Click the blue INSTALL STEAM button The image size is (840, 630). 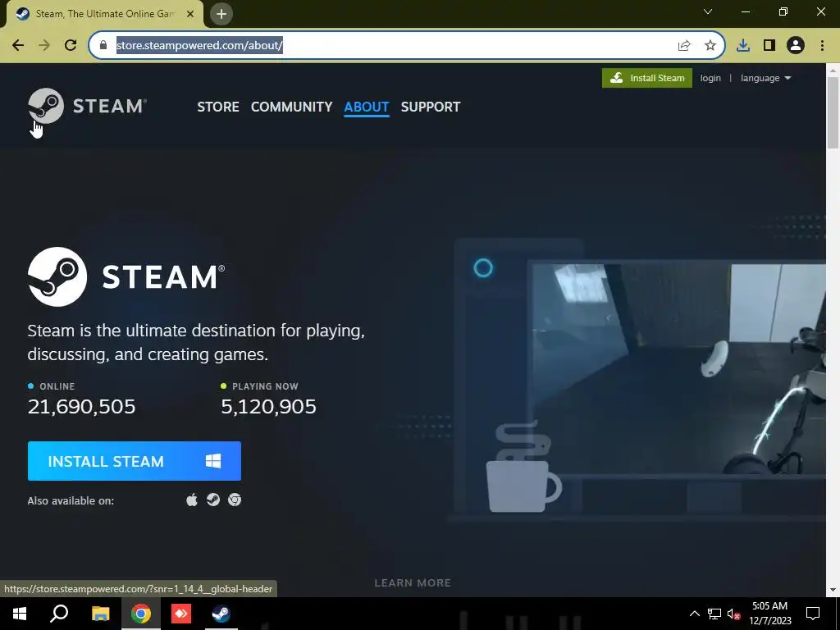click(x=135, y=461)
